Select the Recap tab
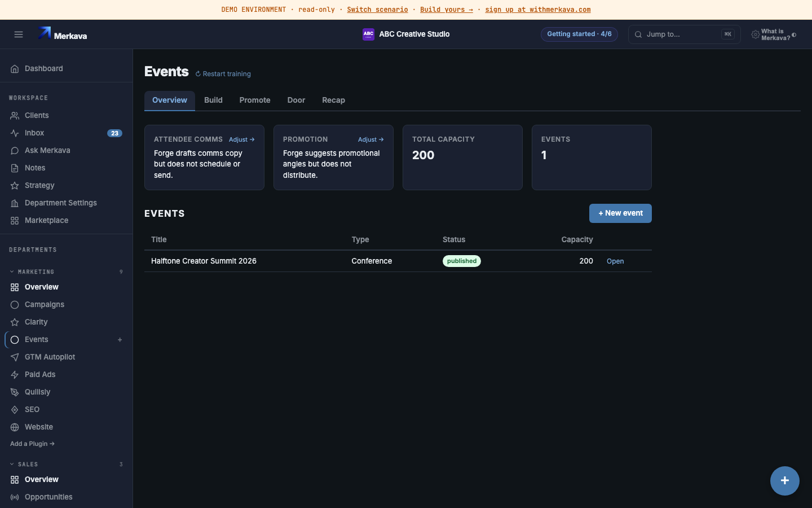This screenshot has width=812, height=508. [x=333, y=100]
